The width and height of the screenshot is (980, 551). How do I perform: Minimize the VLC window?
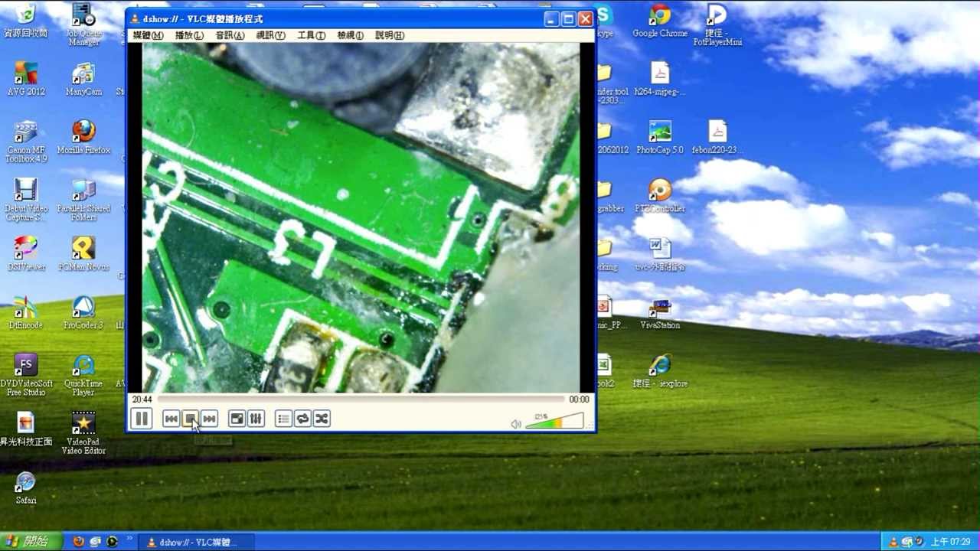(551, 19)
